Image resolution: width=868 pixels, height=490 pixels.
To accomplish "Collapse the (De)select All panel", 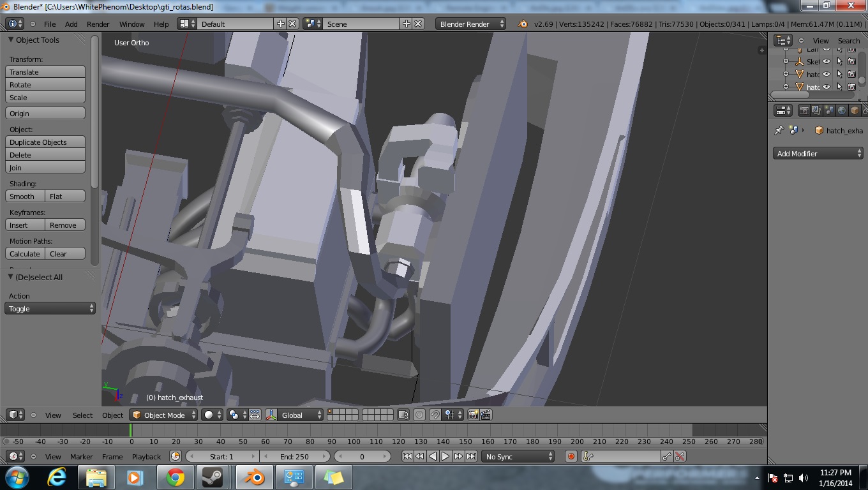I will [x=11, y=277].
